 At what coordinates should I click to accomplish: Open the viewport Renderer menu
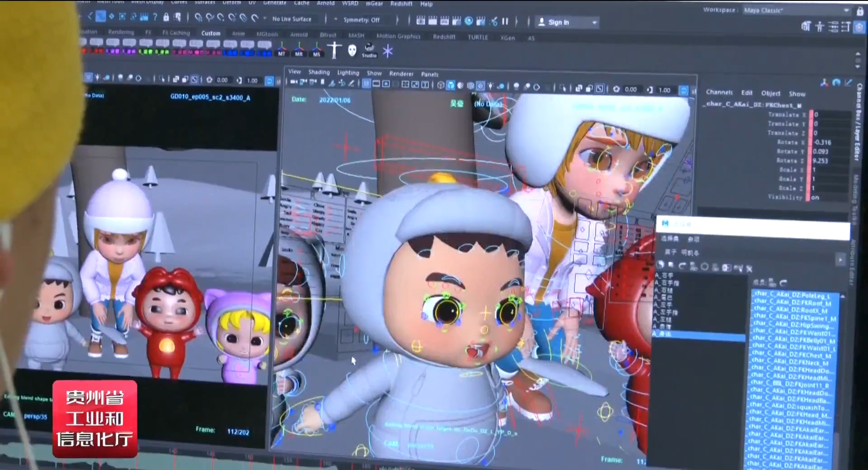[x=401, y=74]
